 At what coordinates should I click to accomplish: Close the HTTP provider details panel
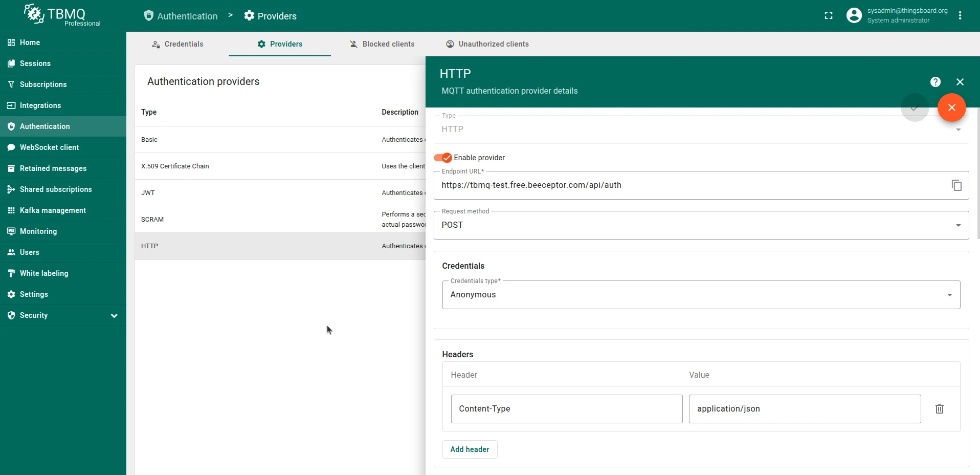(960, 82)
